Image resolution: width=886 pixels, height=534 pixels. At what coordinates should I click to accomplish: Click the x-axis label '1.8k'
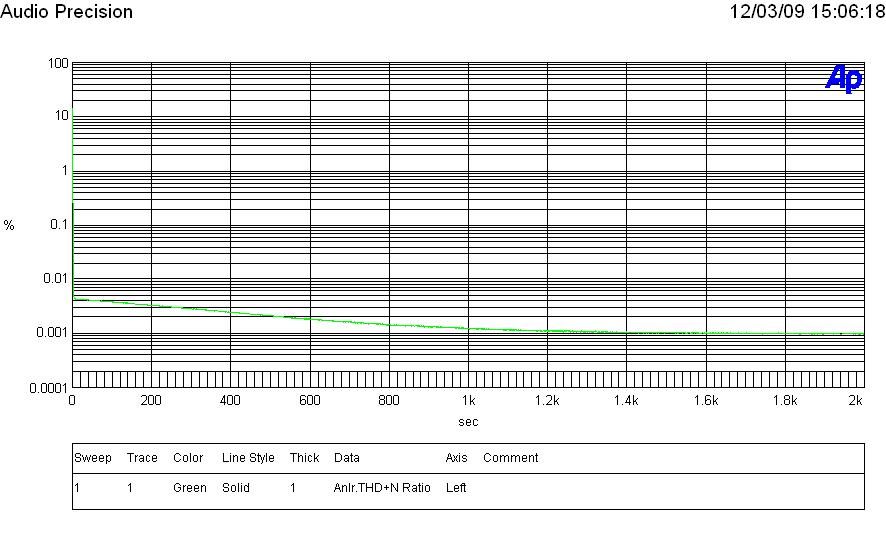coord(785,401)
